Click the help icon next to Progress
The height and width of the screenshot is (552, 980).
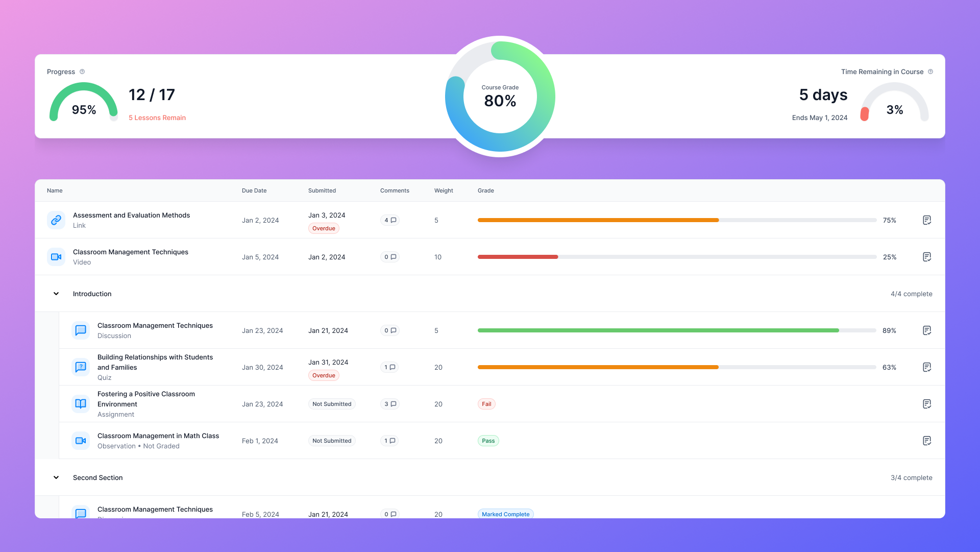[x=82, y=71]
